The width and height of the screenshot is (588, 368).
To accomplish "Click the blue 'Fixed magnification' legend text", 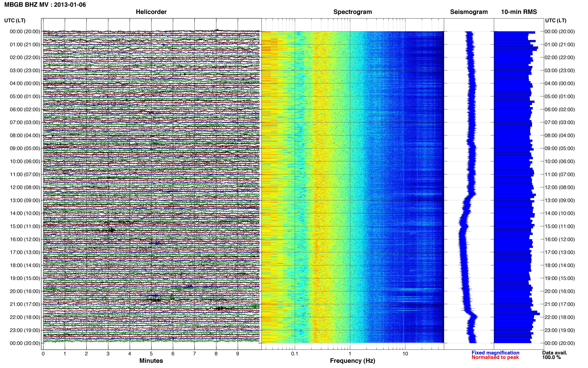I will 495,353.
